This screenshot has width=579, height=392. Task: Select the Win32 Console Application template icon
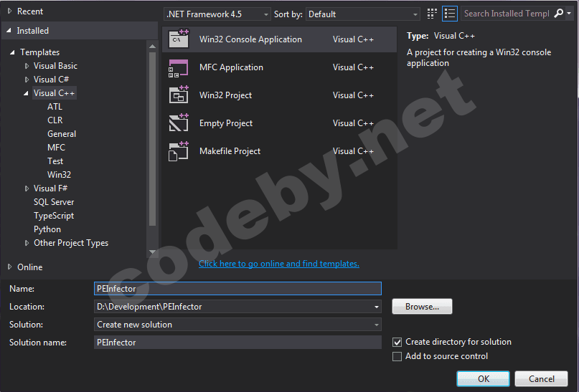(179, 39)
